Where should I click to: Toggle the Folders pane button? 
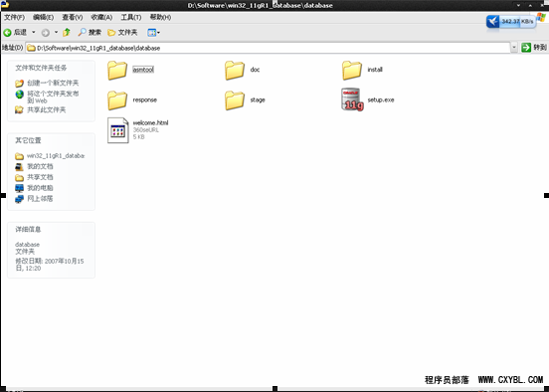pos(122,32)
